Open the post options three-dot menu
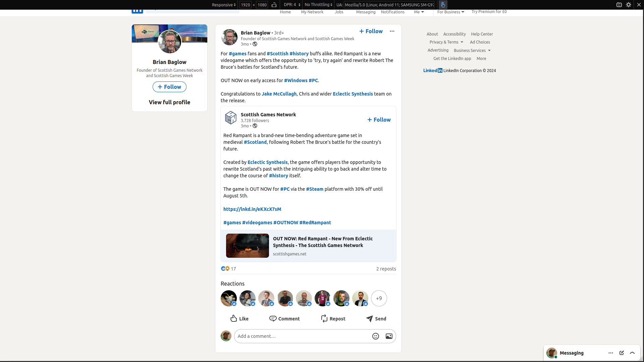The height and width of the screenshot is (362, 644). point(392,31)
